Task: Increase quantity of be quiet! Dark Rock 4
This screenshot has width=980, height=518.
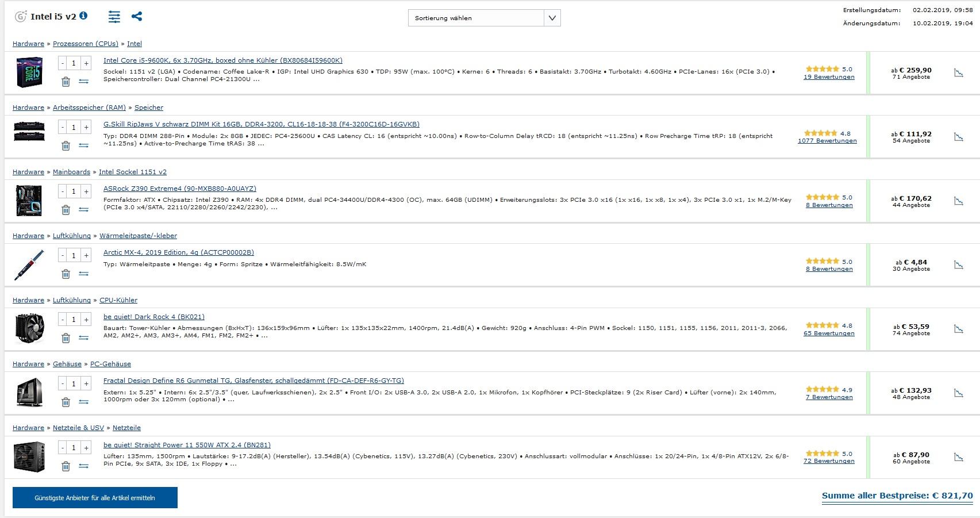Action: pos(86,319)
